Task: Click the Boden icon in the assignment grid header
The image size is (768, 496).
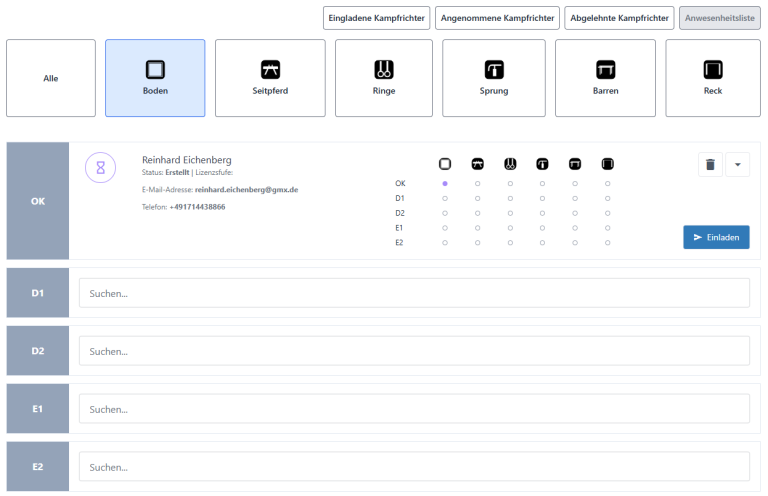Action: coord(445,164)
